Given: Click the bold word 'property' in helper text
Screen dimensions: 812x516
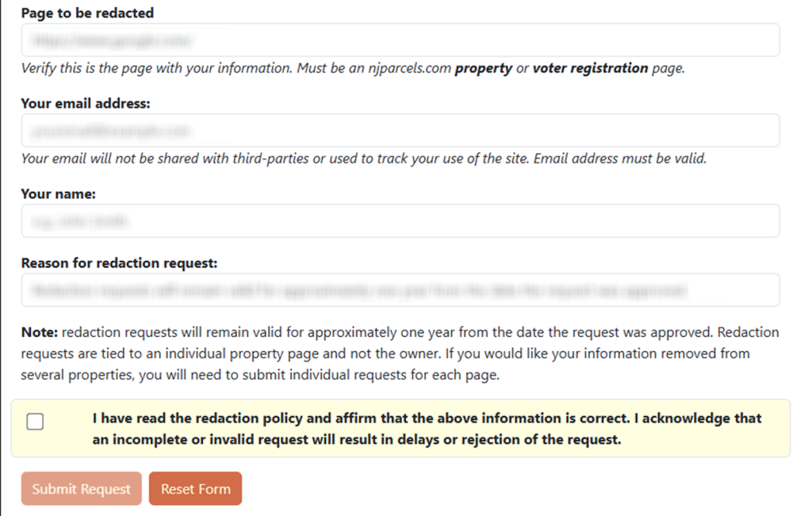Looking at the screenshot, I should click(483, 68).
